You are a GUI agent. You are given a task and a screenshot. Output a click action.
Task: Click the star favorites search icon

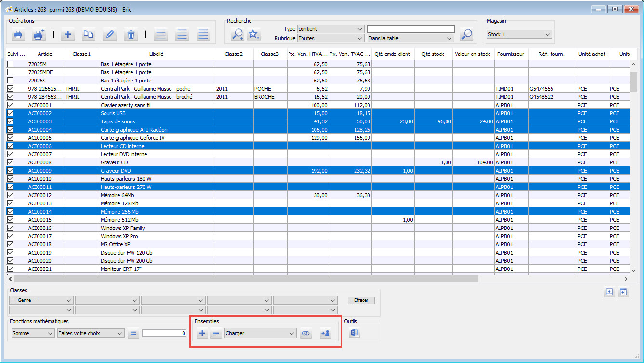[x=253, y=34]
